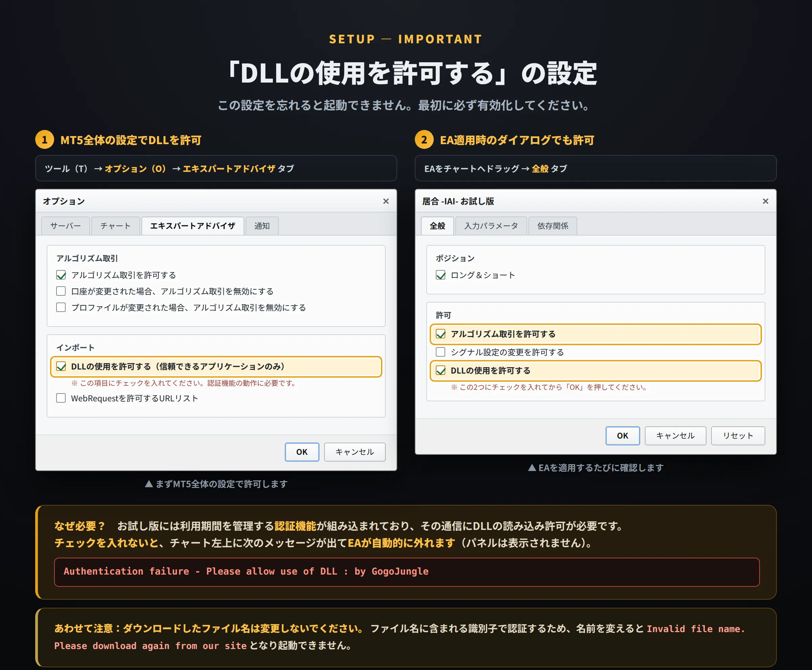
Task: Click the EAをチャートへドラッグ path text
Action: 496,169
